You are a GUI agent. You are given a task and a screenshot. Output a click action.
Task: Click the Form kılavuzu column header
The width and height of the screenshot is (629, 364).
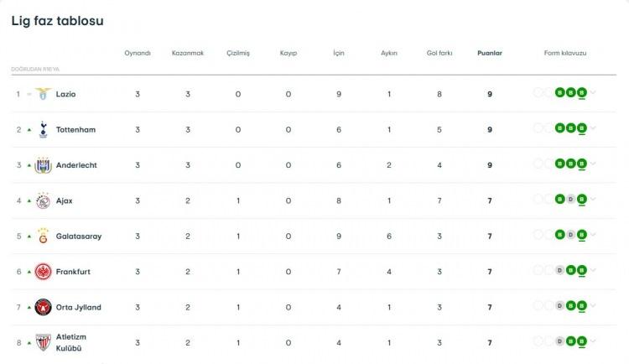(x=564, y=53)
